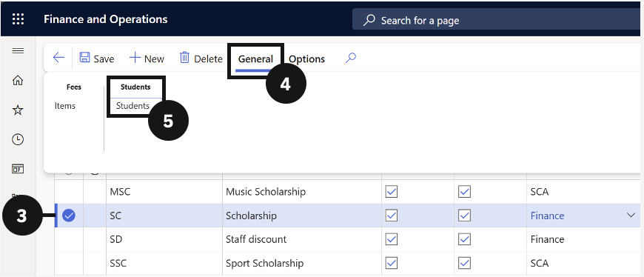Go to Home in sidebar
This screenshot has height=277, width=644.
(18, 81)
